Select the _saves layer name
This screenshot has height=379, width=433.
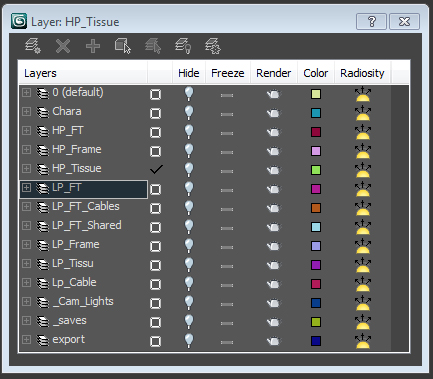[x=69, y=320]
